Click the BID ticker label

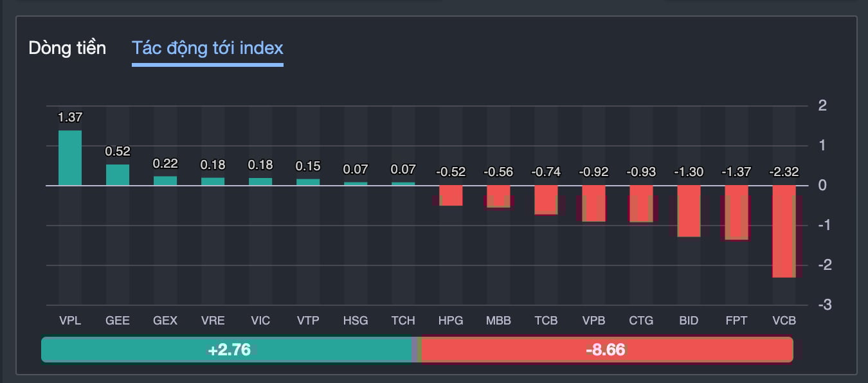click(x=689, y=320)
